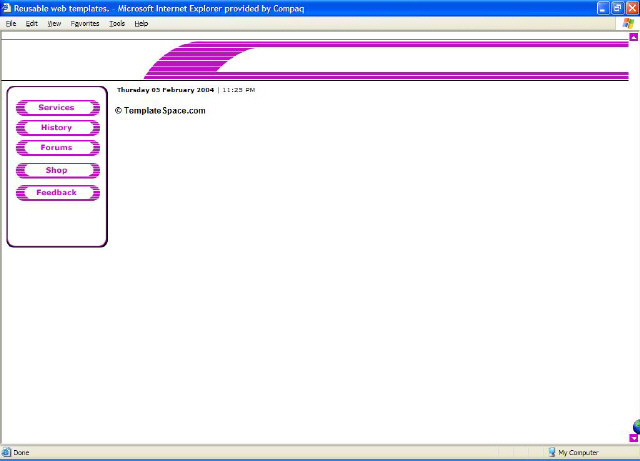Expand the Favorites menu
The height and width of the screenshot is (461, 640).
point(85,23)
